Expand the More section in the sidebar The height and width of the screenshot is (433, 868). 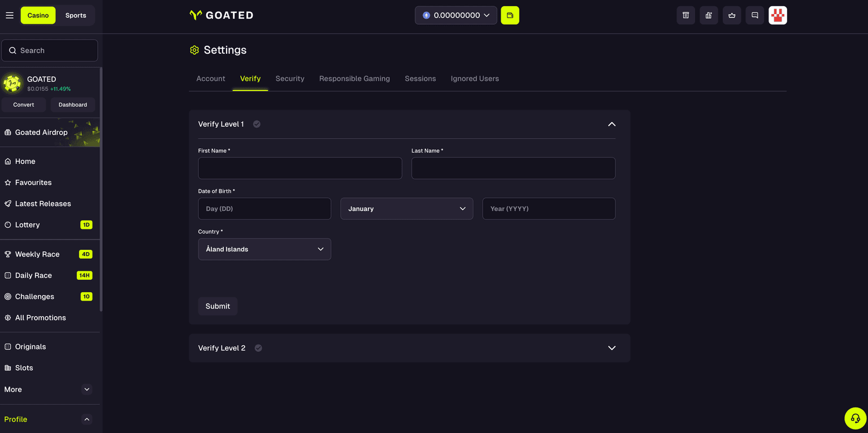(86, 389)
